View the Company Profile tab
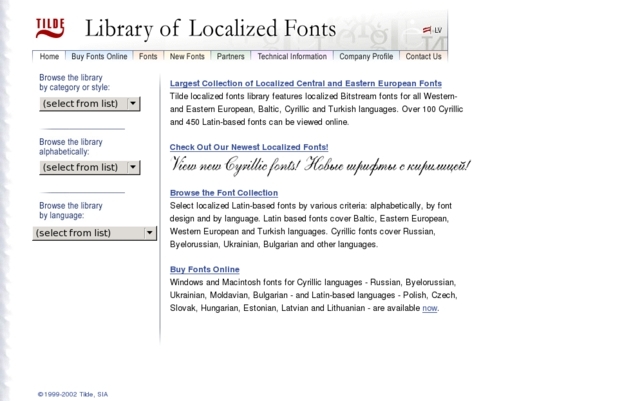The height and width of the screenshot is (401, 640). point(366,57)
